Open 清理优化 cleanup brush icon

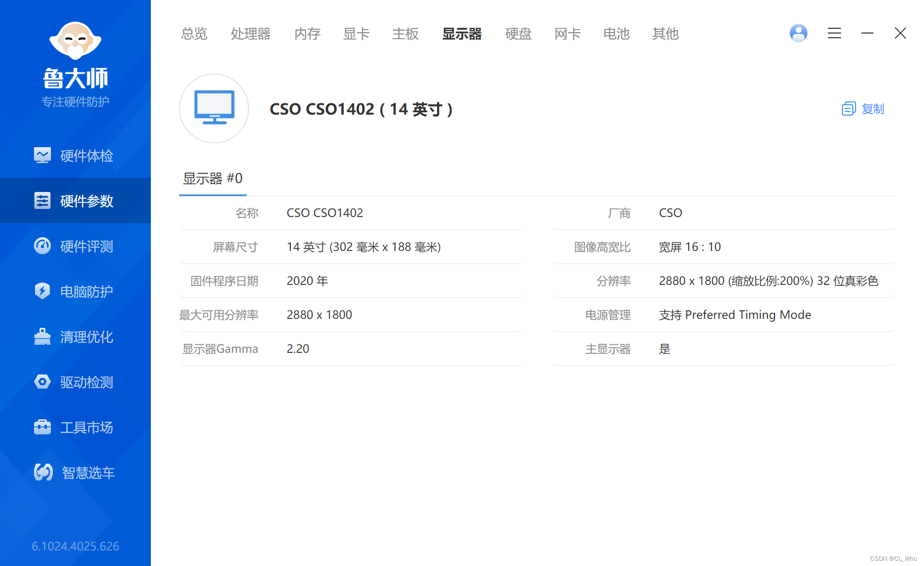coord(42,336)
